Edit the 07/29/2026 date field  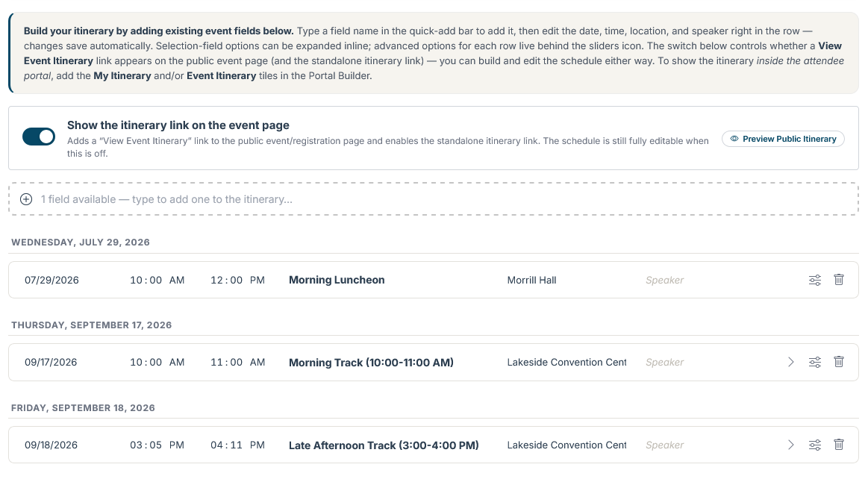click(x=51, y=280)
